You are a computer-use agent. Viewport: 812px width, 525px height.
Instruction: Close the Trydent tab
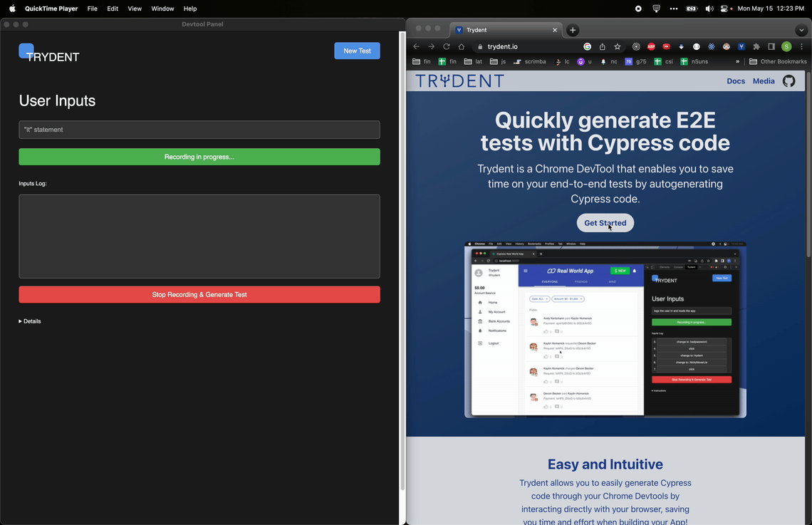(555, 30)
